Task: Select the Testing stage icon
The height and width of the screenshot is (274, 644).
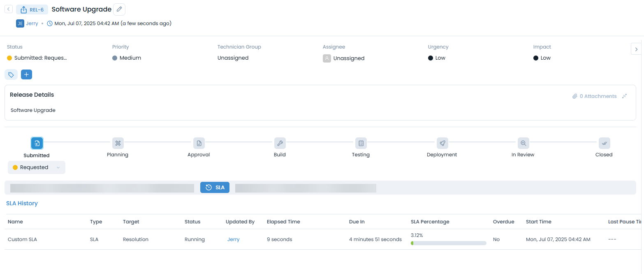Action: click(x=361, y=143)
